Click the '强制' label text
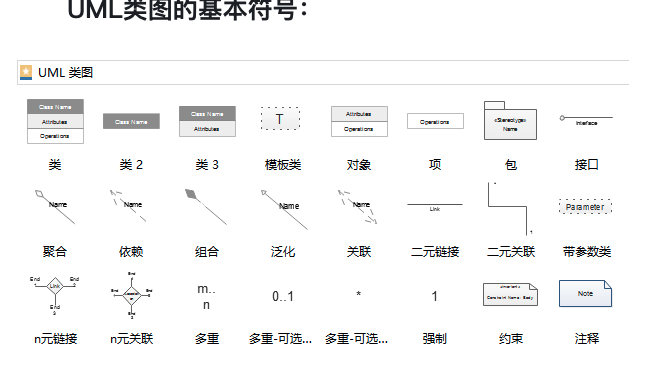Screen dimensions: 668x374 pos(435,339)
